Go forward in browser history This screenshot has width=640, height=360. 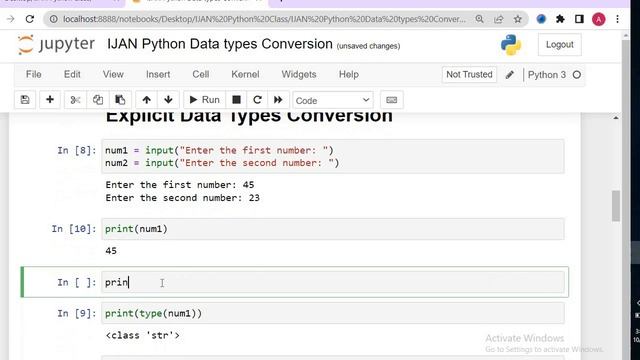tap(11, 19)
